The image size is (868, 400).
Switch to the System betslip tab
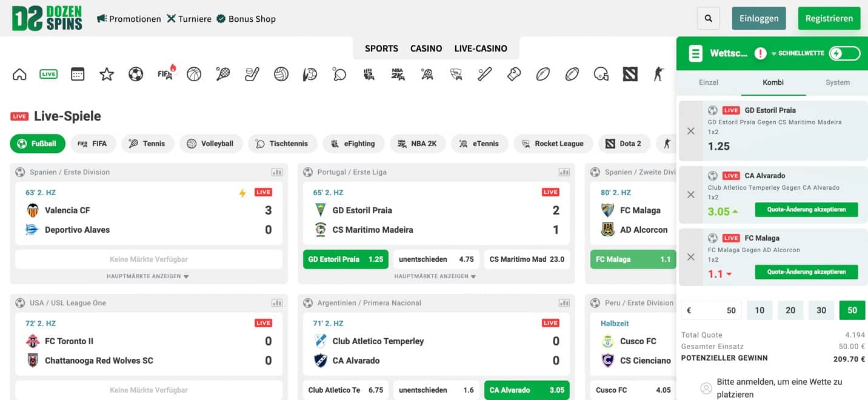click(838, 82)
